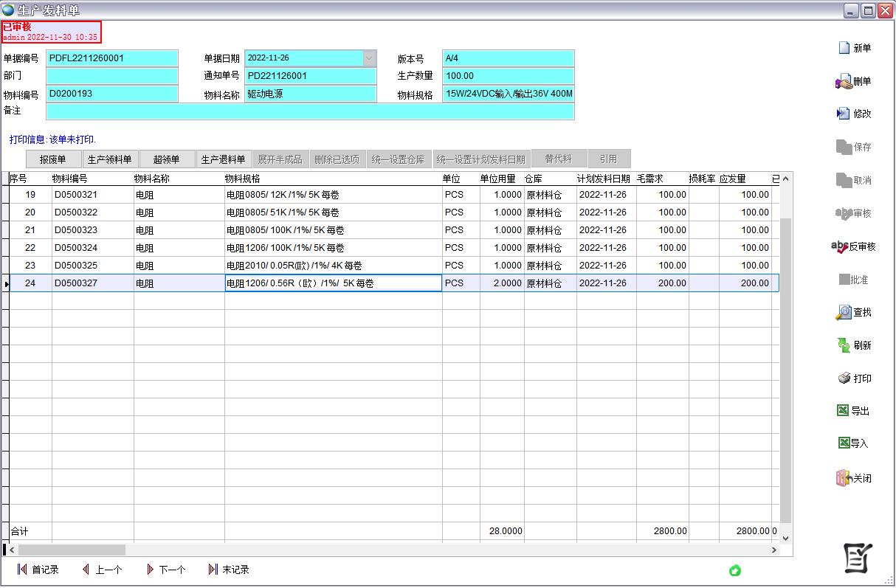Viewport: 896px width, 588px height.
Task: Click the 生产退料单 button
Action: (224, 159)
